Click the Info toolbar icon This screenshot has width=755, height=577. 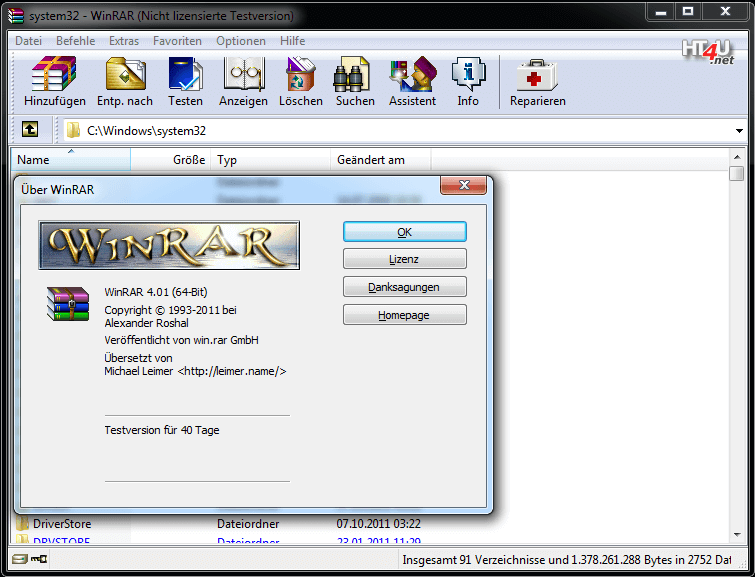pyautogui.click(x=468, y=74)
